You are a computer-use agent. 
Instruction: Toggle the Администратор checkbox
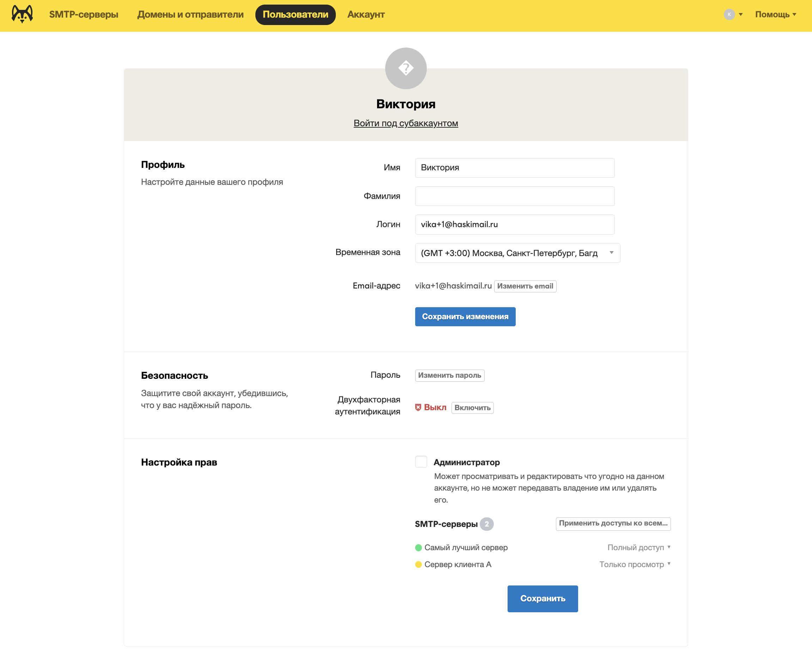[421, 462]
